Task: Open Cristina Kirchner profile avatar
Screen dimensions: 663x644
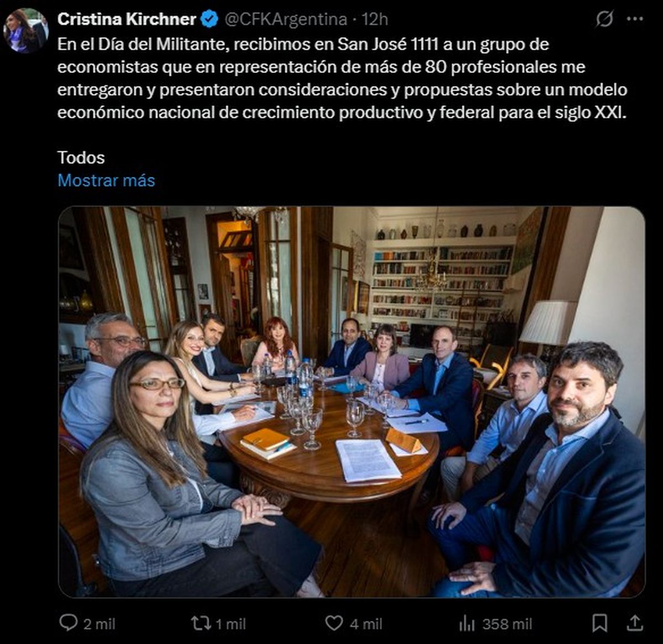Action: tap(25, 30)
